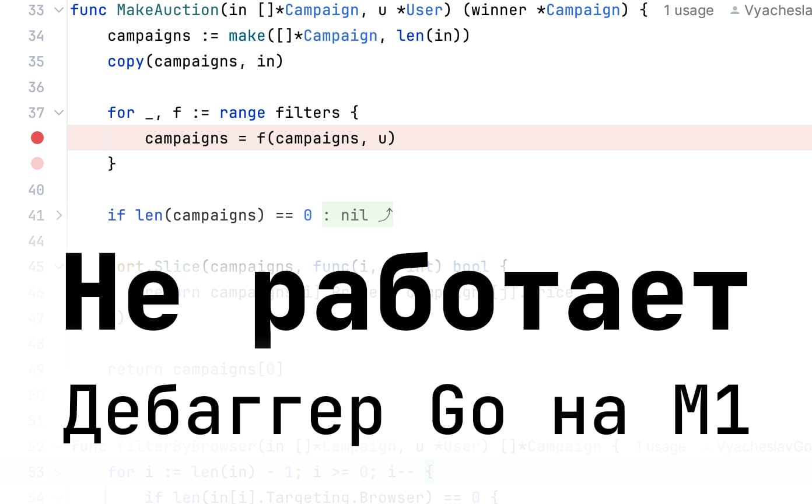Click the numeric literal 0 on line 41
Image resolution: width=812 pixels, height=504 pixels.
click(308, 215)
